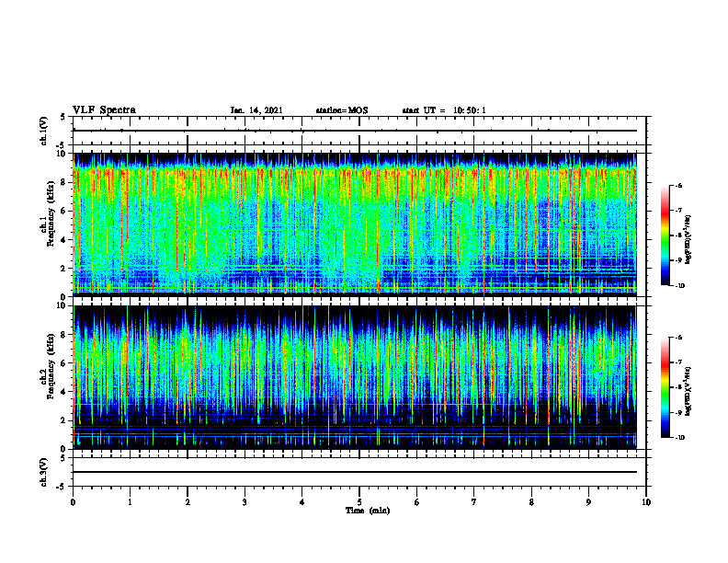
Task: Click the "ch.3(V)" axis label
Action: point(44,472)
